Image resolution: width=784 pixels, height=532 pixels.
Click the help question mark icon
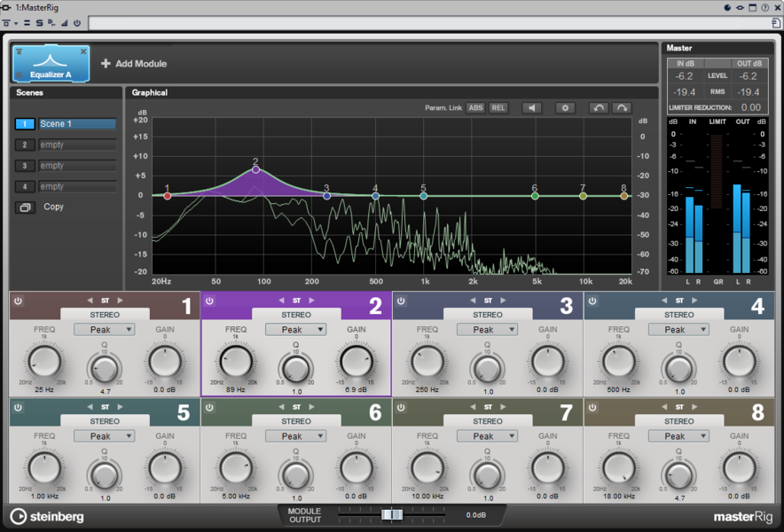[765, 7]
